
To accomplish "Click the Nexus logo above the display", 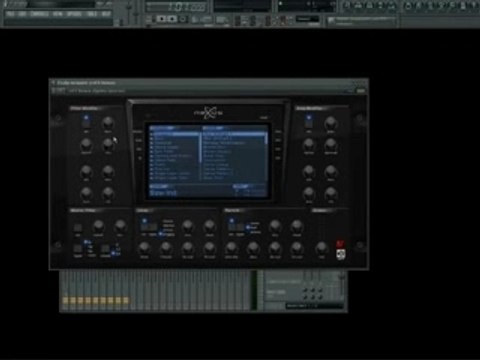I will 208,113.
